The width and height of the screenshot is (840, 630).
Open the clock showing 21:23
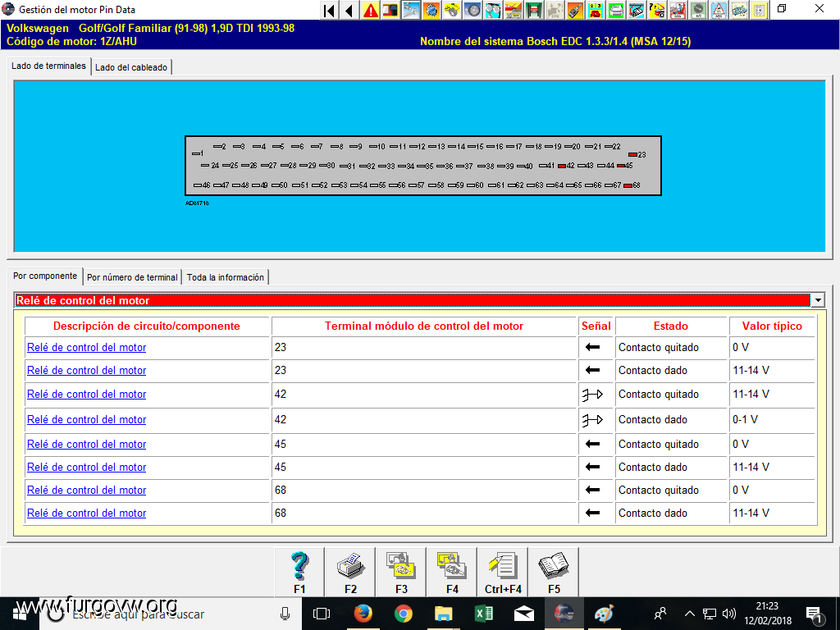[767, 614]
